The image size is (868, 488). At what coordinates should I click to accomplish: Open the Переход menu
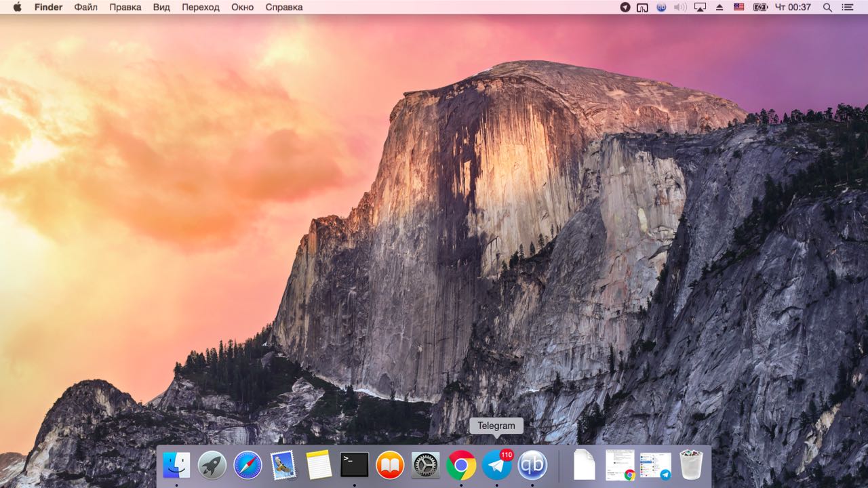pyautogui.click(x=201, y=7)
